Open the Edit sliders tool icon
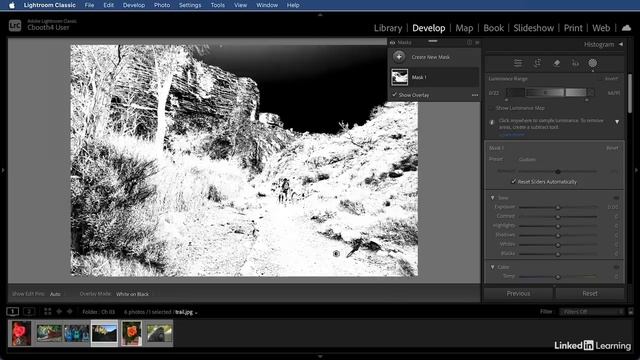The height and width of the screenshot is (360, 640). coord(518,63)
